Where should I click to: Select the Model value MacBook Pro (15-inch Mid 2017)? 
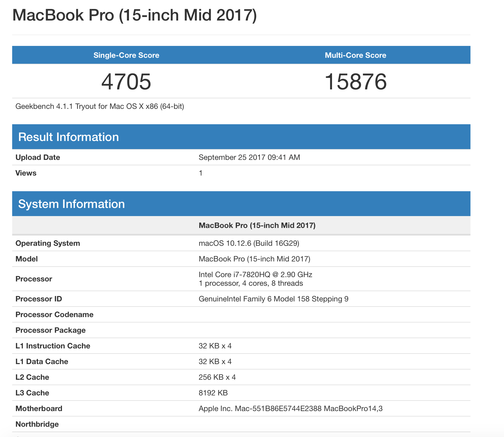click(254, 259)
